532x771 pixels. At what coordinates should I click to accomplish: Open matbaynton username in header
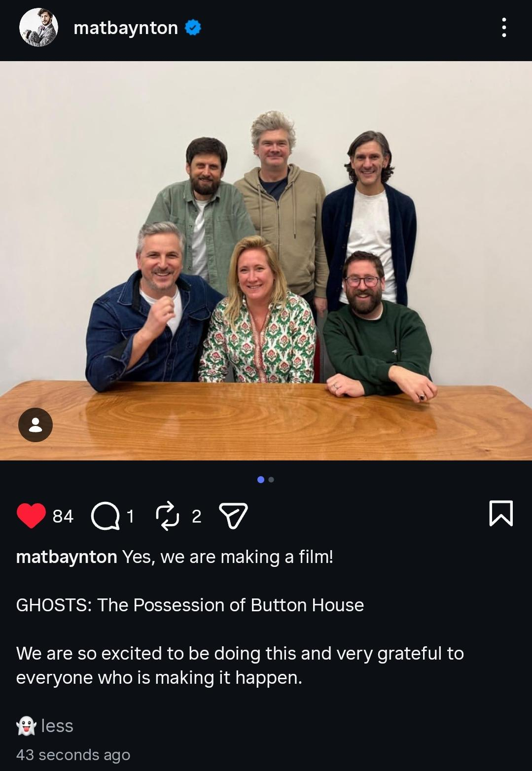point(126,28)
